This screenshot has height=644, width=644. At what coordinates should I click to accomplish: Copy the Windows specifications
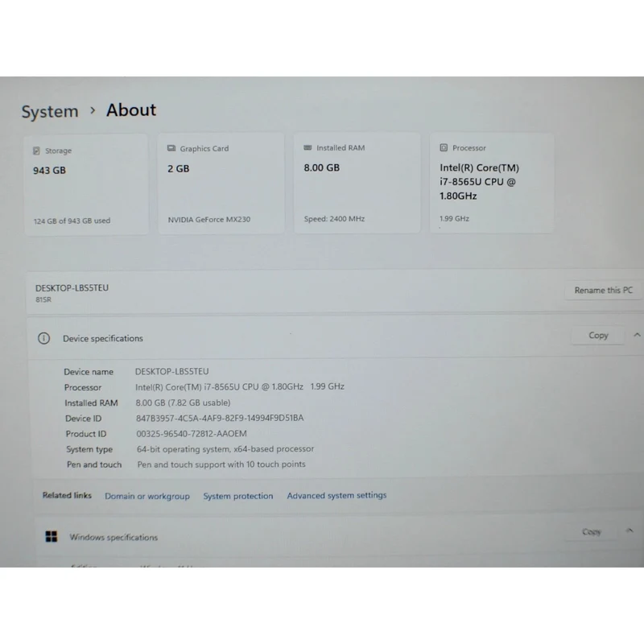point(592,532)
